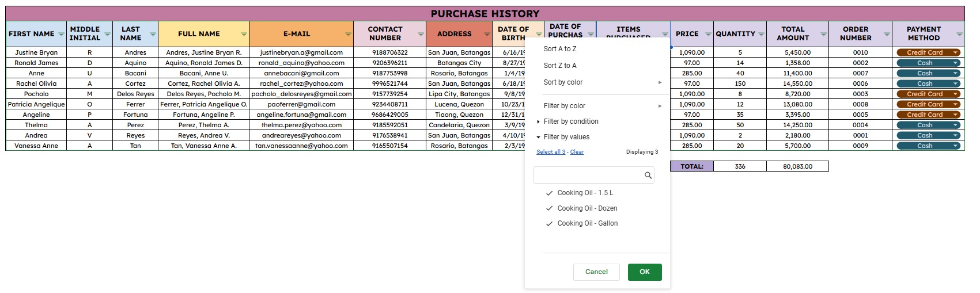
Task: Open payment dropdown for order 0005
Action: (956, 115)
